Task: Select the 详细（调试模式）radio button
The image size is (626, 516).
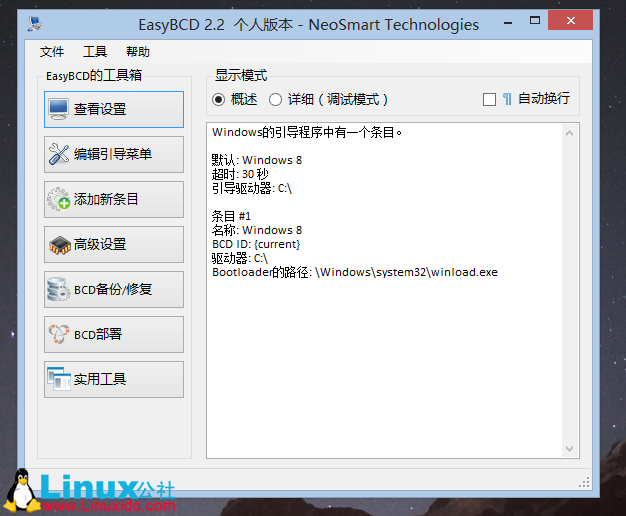Action: [275, 99]
